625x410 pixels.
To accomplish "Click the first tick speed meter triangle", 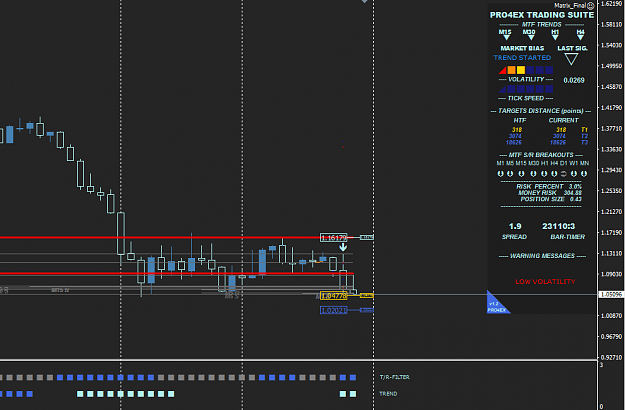I will [503, 89].
